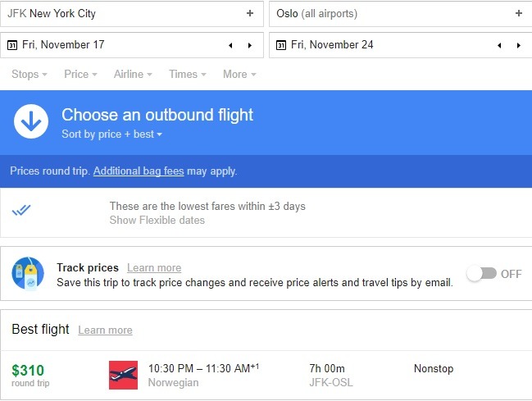Viewport: 532px width, 401px height.
Task: Click the price tag Track prices icon
Action: (28, 273)
